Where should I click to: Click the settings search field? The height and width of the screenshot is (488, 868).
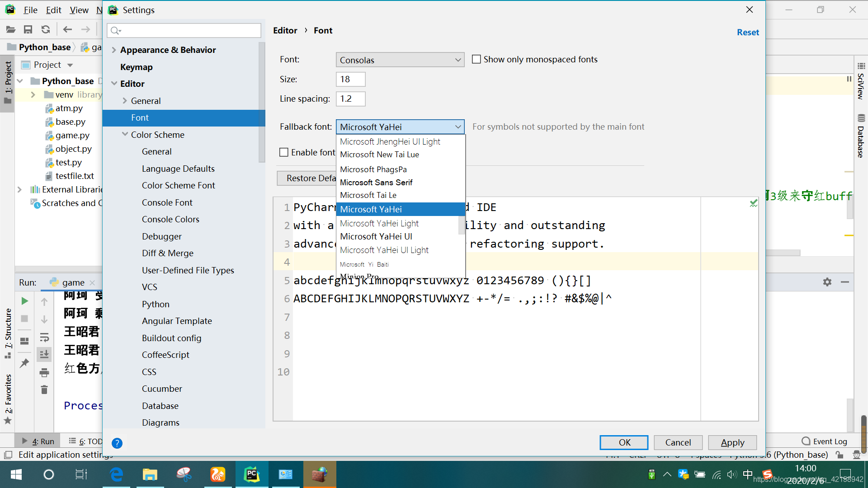click(184, 30)
